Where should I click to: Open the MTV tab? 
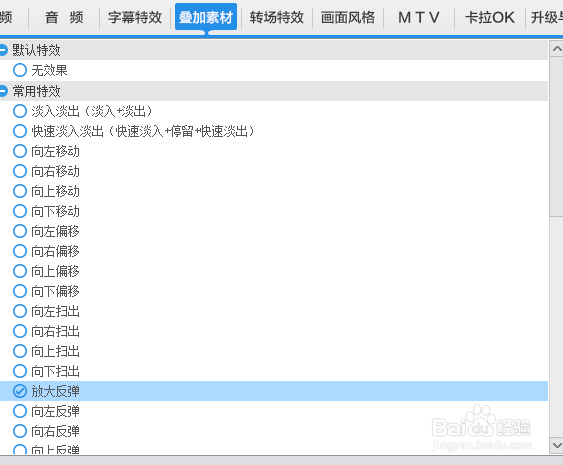point(419,17)
